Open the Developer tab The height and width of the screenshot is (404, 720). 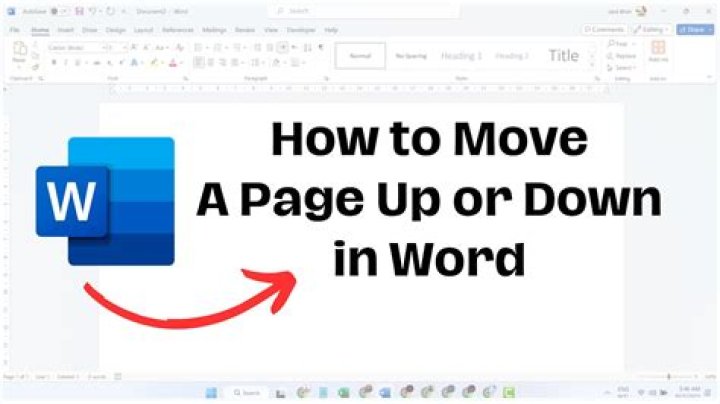[x=301, y=30]
